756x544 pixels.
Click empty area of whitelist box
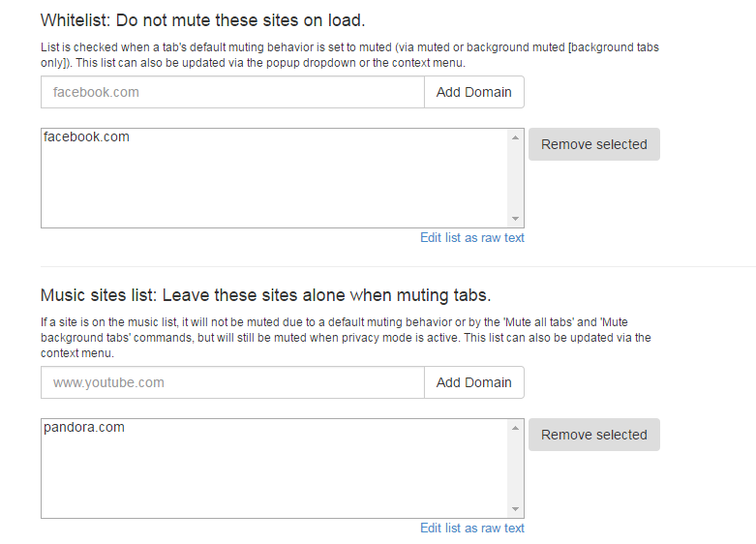[274, 186]
